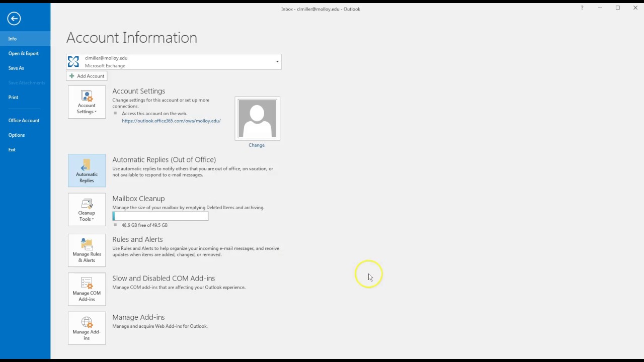Open the Print page
This screenshot has width=644, height=362.
pos(25,97)
